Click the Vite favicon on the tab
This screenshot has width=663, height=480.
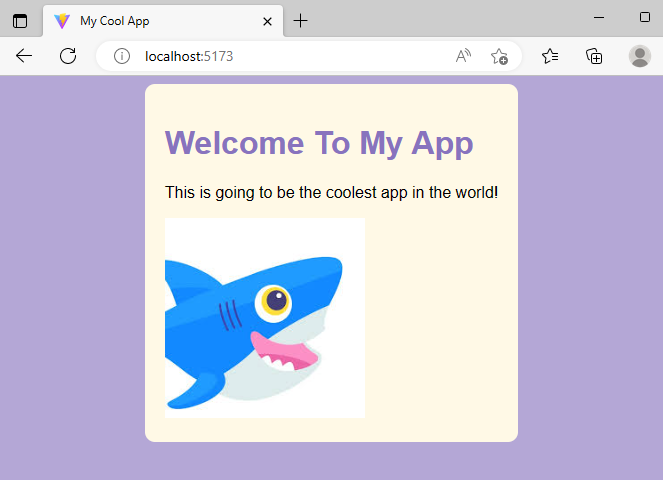point(62,21)
